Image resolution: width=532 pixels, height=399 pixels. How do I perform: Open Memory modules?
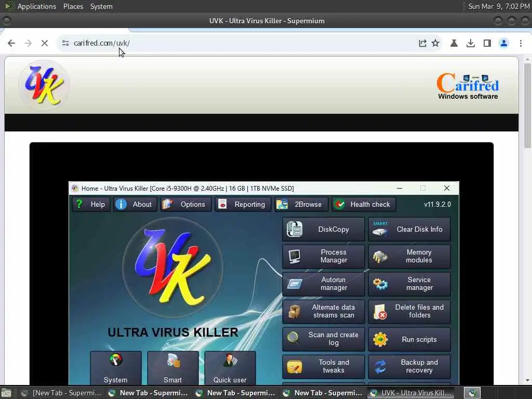tap(409, 257)
